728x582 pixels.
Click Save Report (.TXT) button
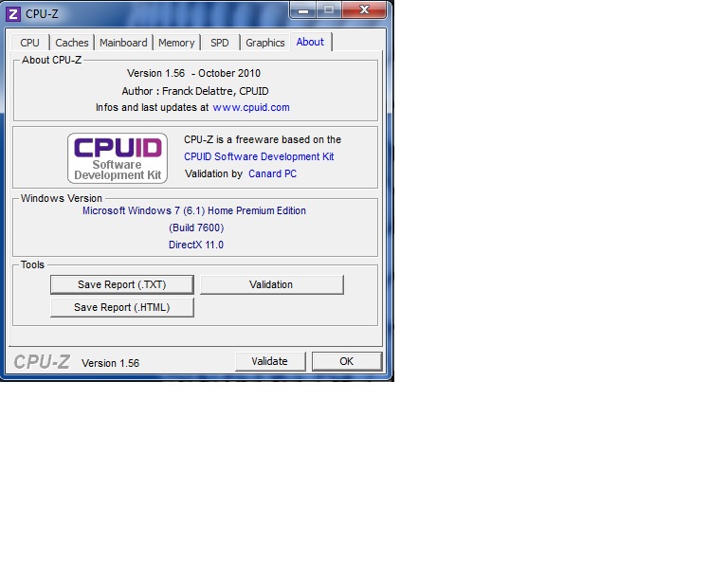(x=122, y=284)
